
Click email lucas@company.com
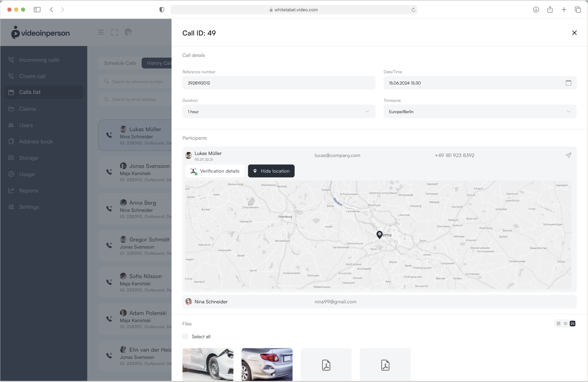tap(337, 155)
